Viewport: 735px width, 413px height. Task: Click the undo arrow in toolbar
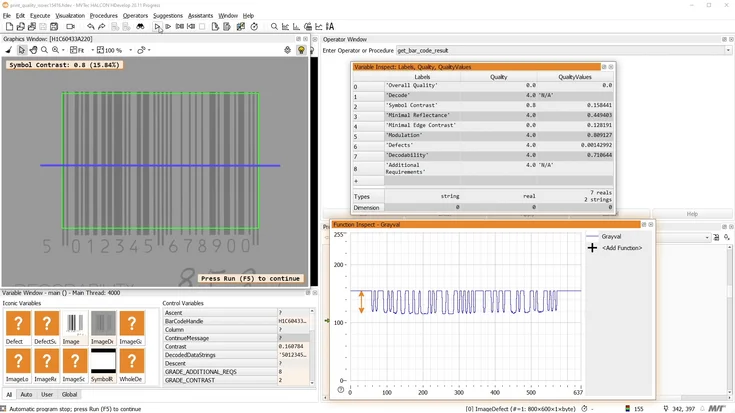point(90,27)
